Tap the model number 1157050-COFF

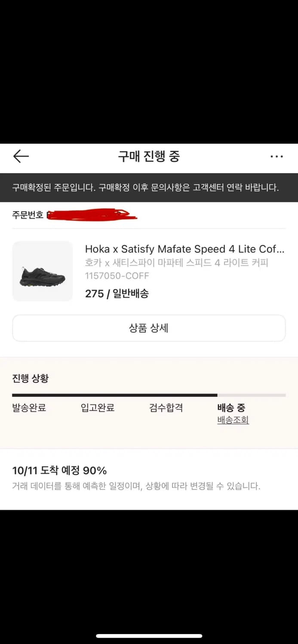[x=117, y=276]
